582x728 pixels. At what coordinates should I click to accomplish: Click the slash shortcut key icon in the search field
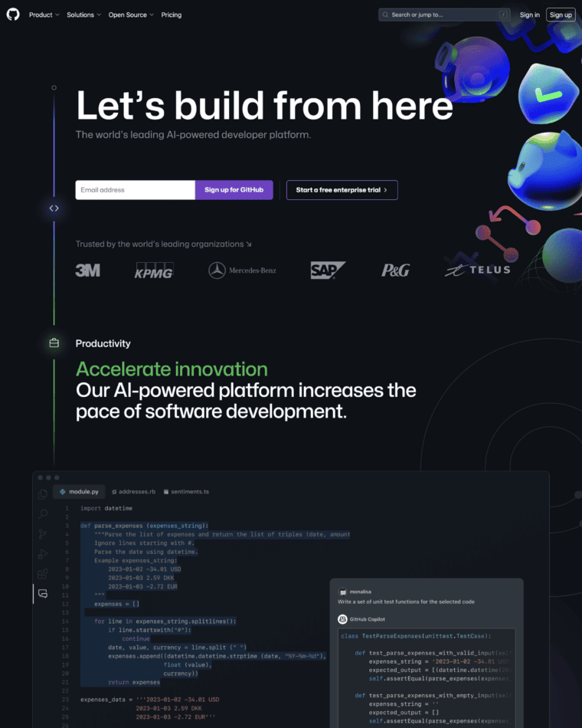(x=503, y=15)
